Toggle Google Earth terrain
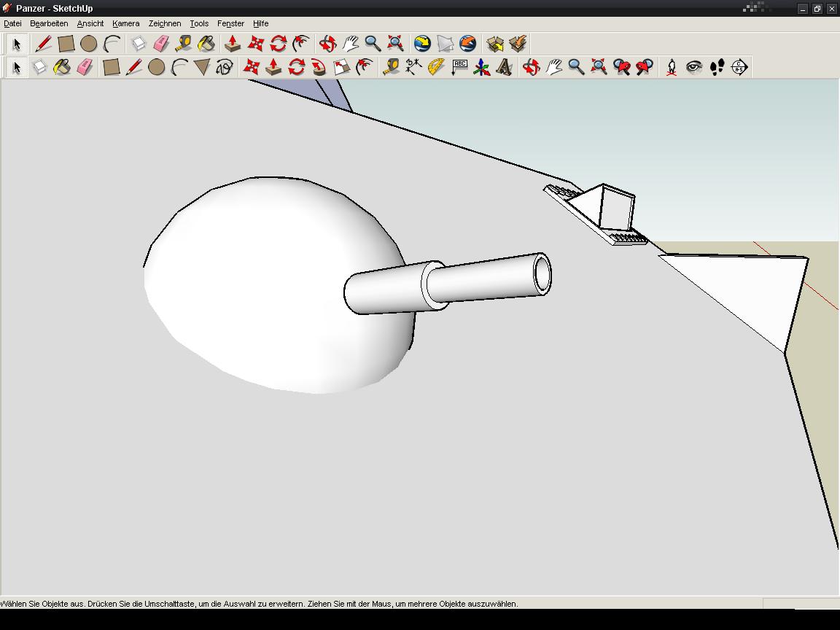Image resolution: width=840 pixels, height=630 pixels. tap(445, 44)
